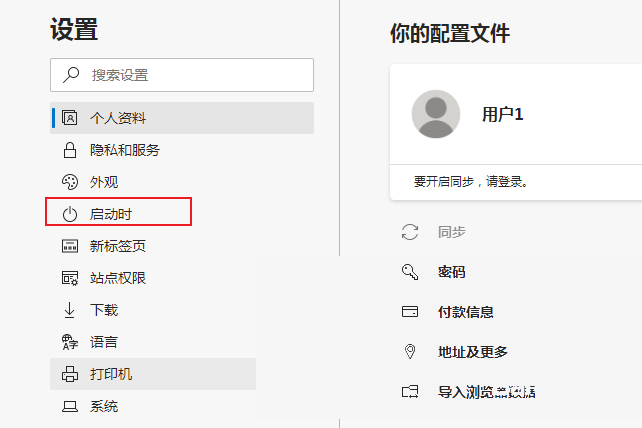
Task: Click the location pin icon
Action: click(410, 351)
